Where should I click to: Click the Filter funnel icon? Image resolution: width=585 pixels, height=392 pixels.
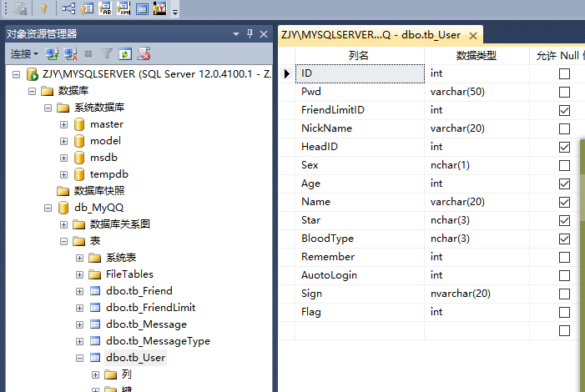coord(107,54)
